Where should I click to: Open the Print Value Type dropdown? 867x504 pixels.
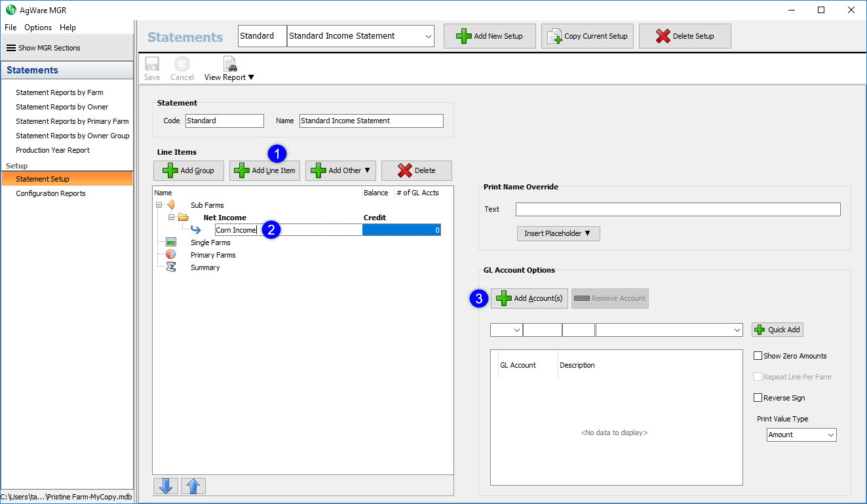pyautogui.click(x=801, y=435)
